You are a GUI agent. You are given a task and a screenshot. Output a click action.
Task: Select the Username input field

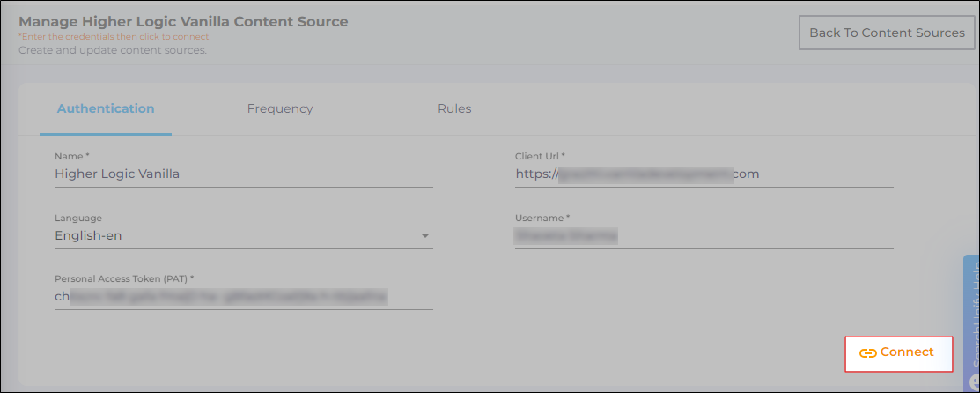[x=704, y=236]
